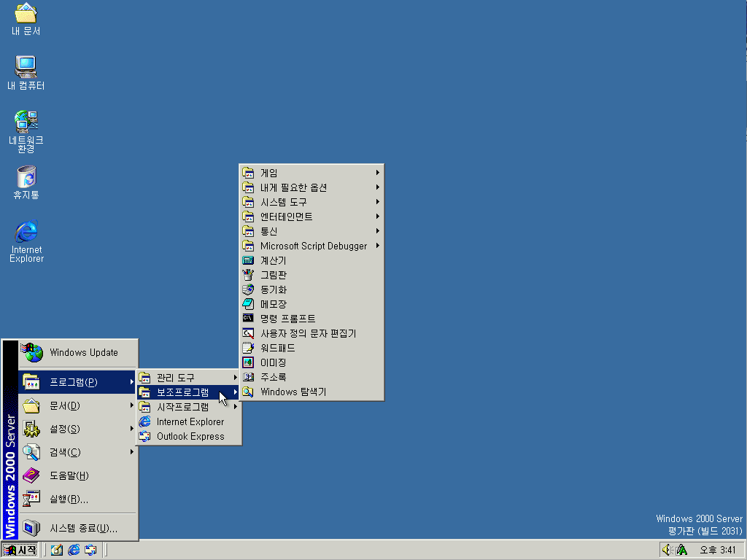Click the 엔터테인먼트 label

pyautogui.click(x=286, y=217)
